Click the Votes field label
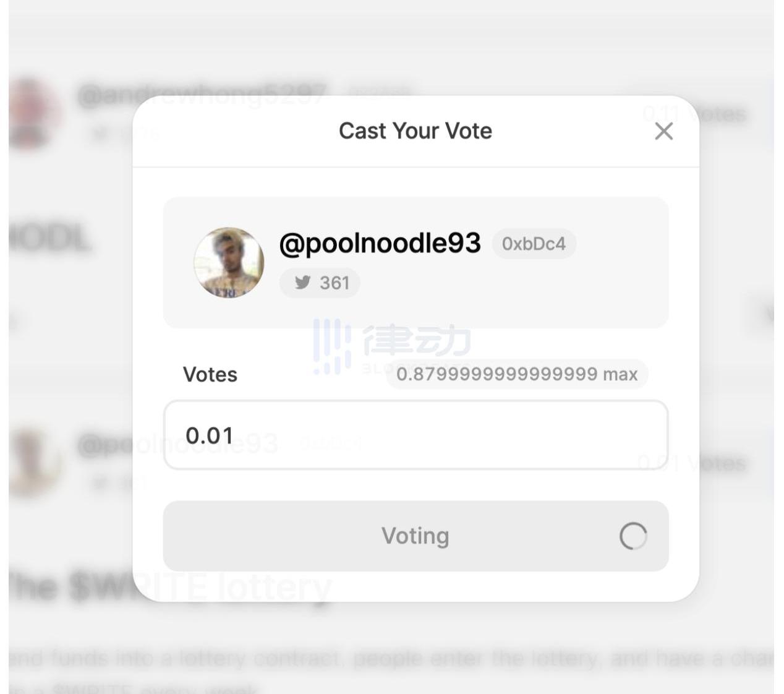The image size is (784, 694). pyautogui.click(x=210, y=375)
